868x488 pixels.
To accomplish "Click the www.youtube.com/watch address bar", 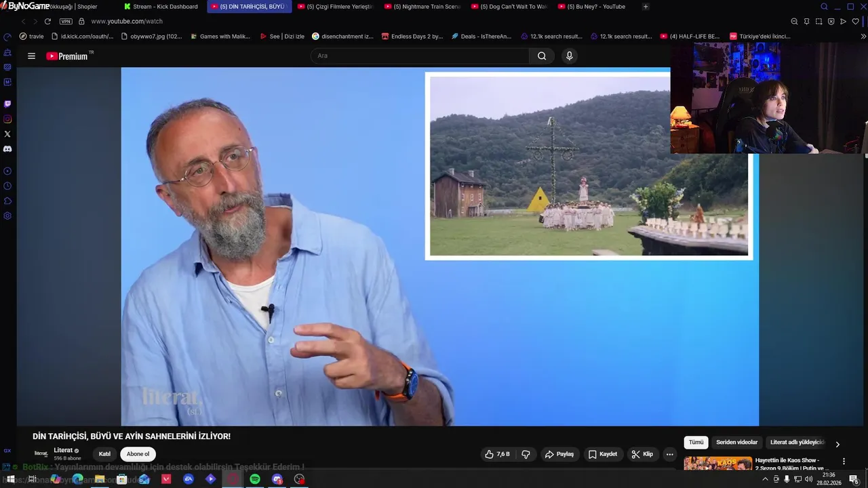I will pyautogui.click(x=127, y=22).
